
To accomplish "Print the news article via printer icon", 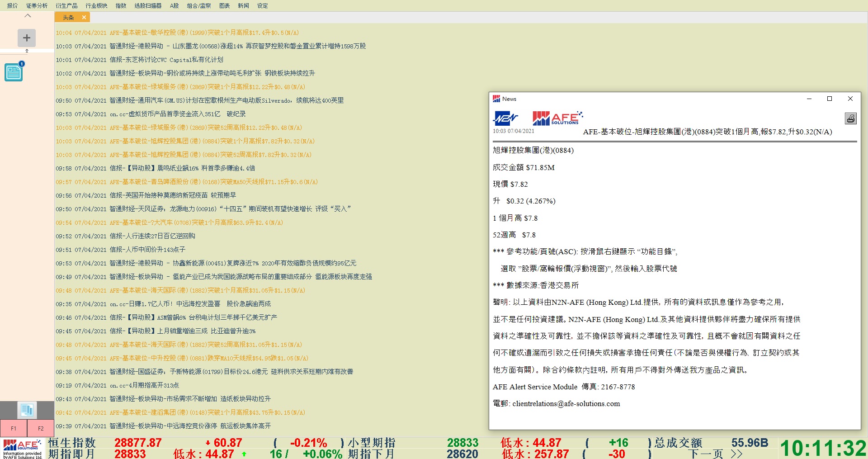I will tap(850, 118).
